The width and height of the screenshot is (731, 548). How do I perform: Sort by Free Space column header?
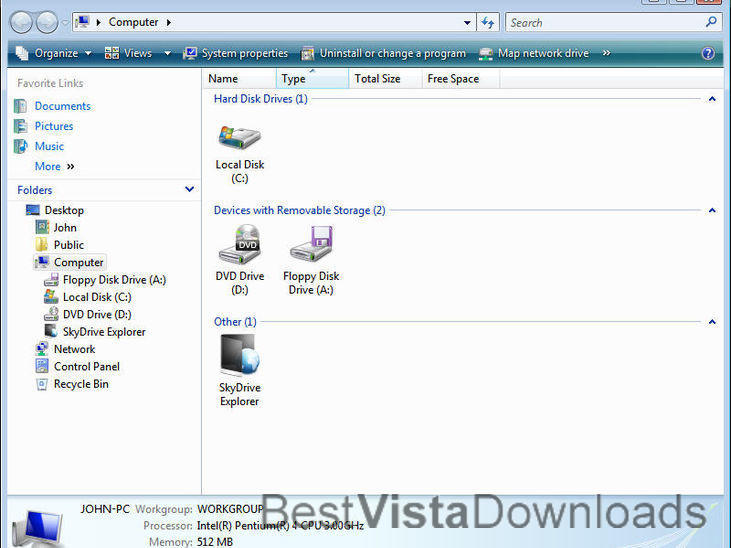[x=461, y=78]
